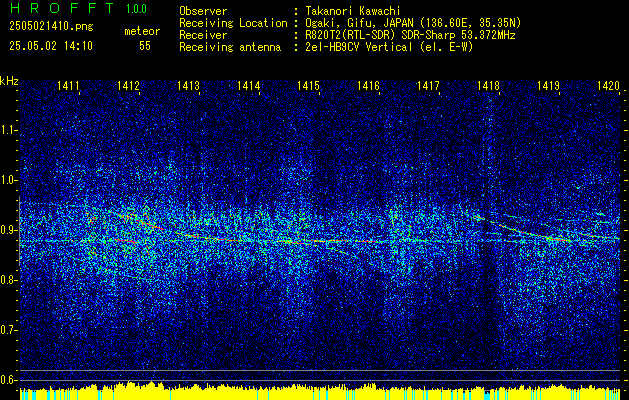Click the filename 2505021410.png

[x=51, y=27]
